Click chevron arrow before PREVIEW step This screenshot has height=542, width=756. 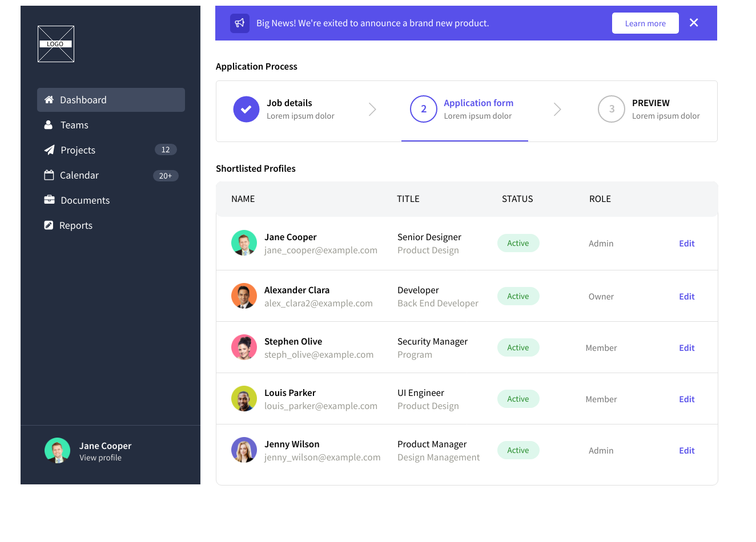coord(557,109)
